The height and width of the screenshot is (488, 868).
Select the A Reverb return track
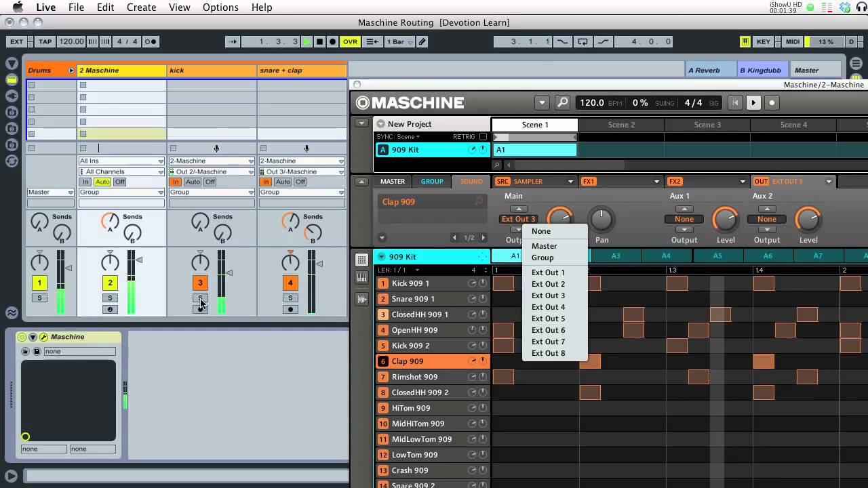tap(711, 70)
